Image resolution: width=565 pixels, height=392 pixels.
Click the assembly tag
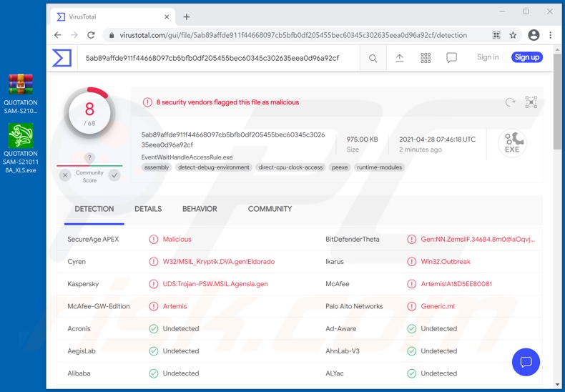[157, 167]
